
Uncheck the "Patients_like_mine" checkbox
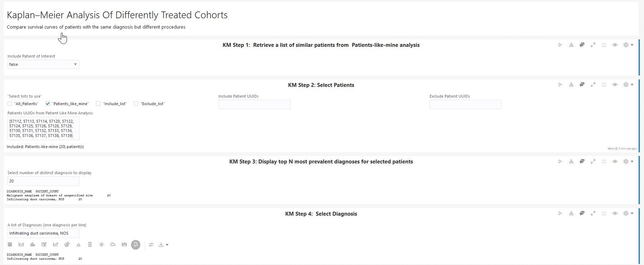(x=48, y=104)
